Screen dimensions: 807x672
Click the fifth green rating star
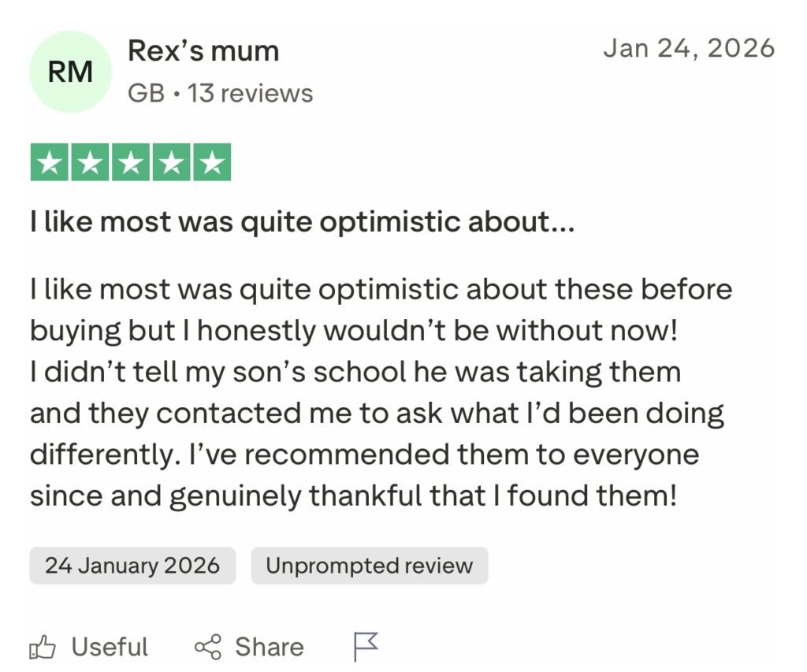click(x=211, y=163)
